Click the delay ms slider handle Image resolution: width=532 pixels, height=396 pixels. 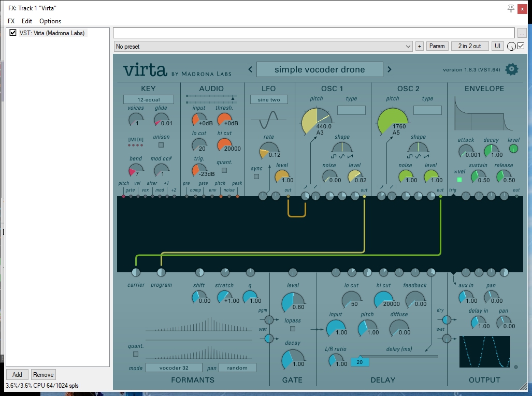[x=360, y=362]
